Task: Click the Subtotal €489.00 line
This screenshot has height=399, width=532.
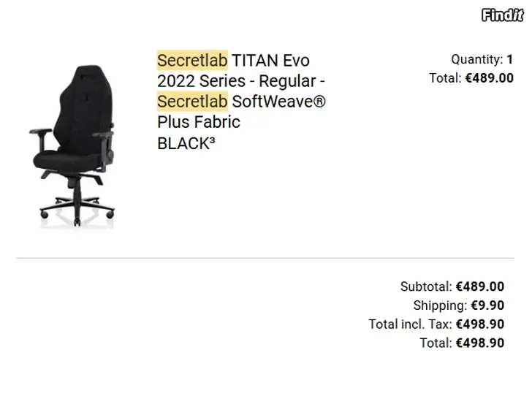Action: [452, 286]
